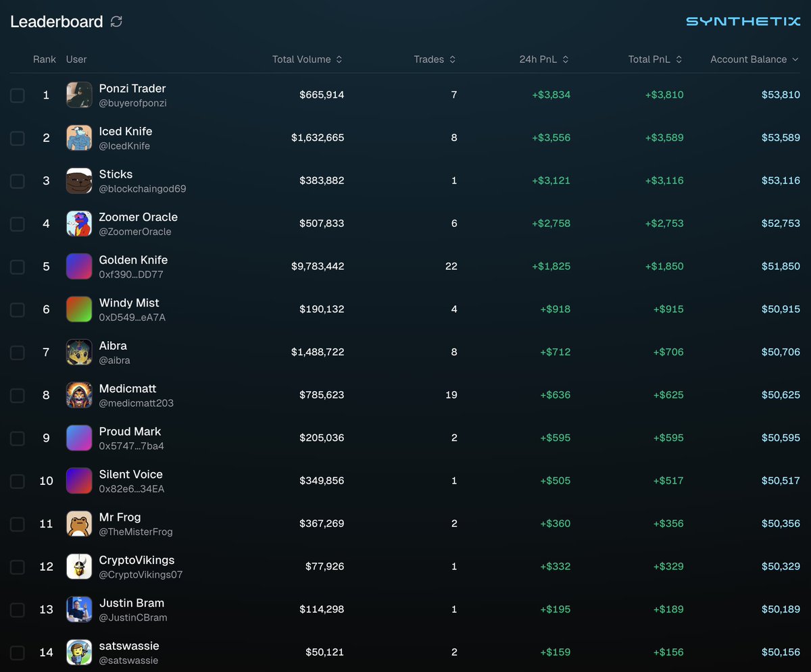Tick the Silent Voice row checkbox
This screenshot has height=672, width=811.
tap(18, 481)
